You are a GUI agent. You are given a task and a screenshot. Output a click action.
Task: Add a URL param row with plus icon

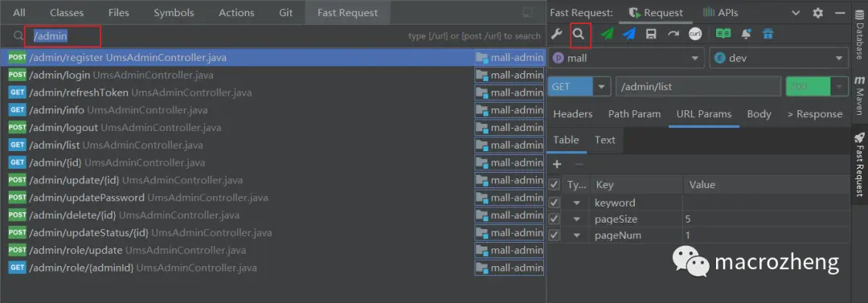557,164
